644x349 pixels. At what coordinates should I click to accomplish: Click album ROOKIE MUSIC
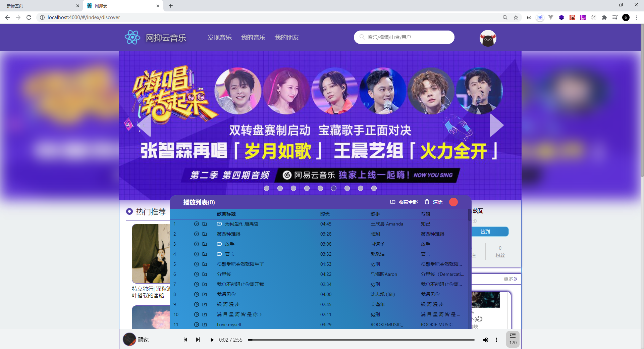(437, 325)
